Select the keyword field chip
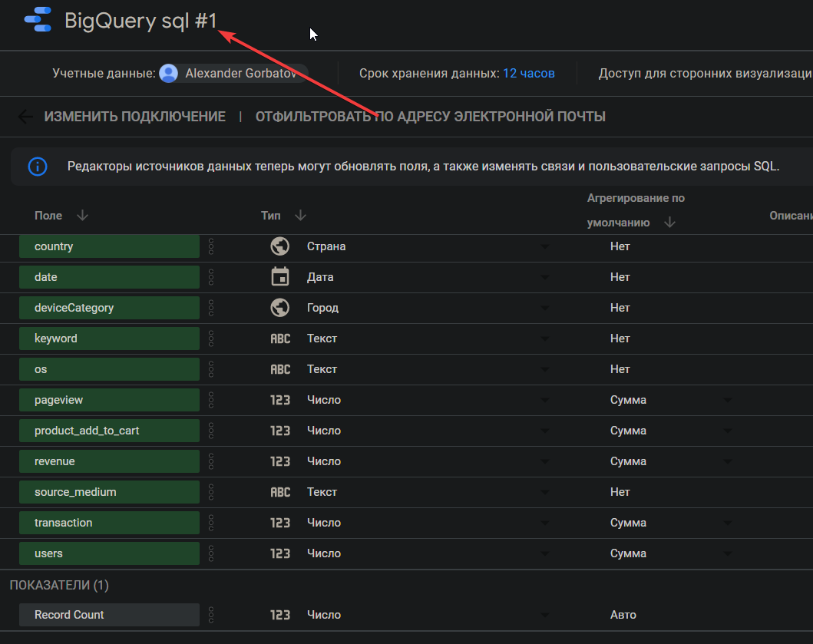813x644 pixels. pyautogui.click(x=110, y=339)
